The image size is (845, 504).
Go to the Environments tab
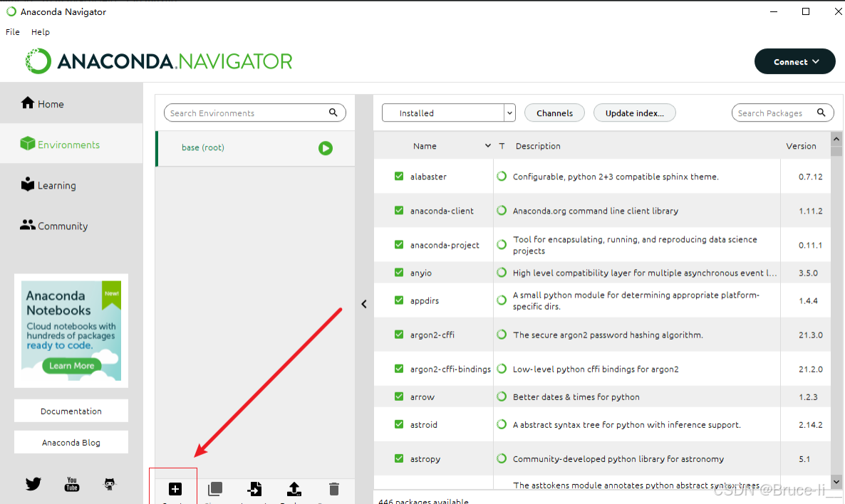tap(71, 144)
